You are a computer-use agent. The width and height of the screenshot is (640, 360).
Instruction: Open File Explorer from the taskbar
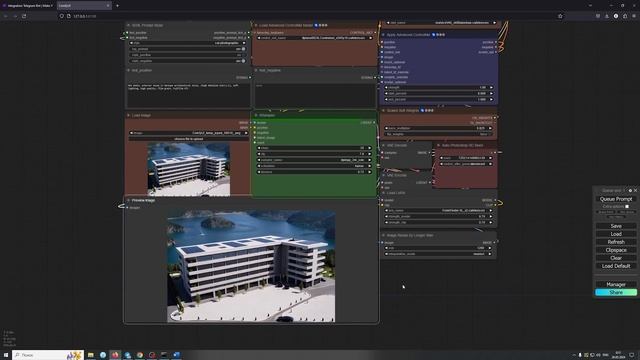[x=91, y=355]
